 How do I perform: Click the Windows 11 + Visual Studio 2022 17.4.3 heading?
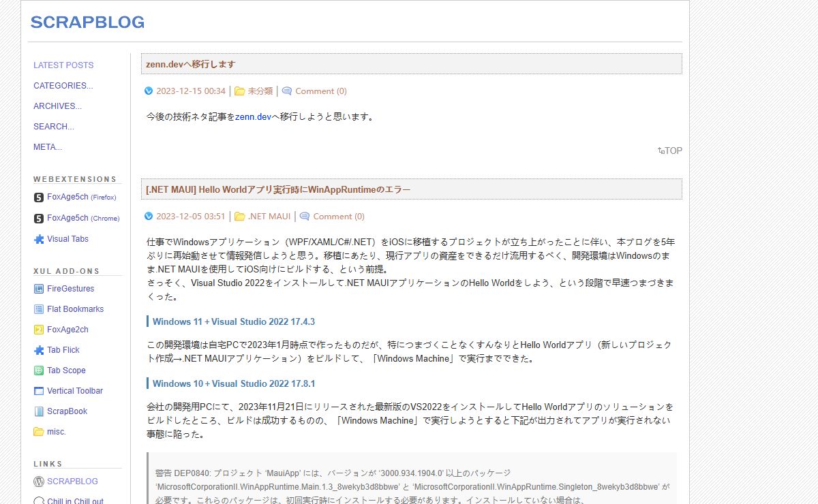(234, 321)
